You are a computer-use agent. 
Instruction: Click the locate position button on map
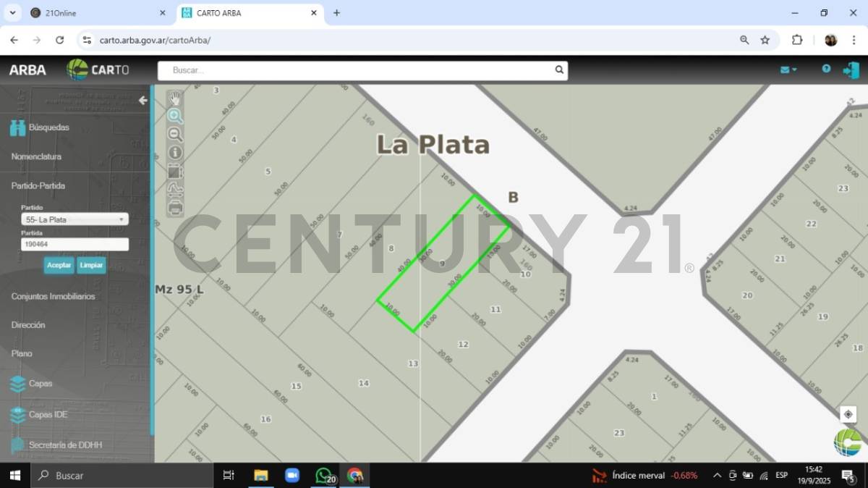click(x=848, y=414)
